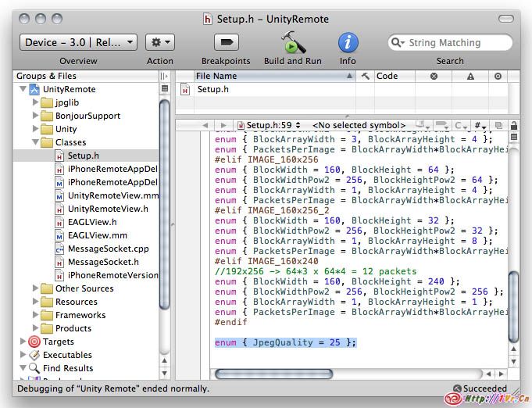Image resolution: width=532 pixels, height=408 pixels.
Task: Open UnityRemoteView.h from Classes
Action: [107, 209]
